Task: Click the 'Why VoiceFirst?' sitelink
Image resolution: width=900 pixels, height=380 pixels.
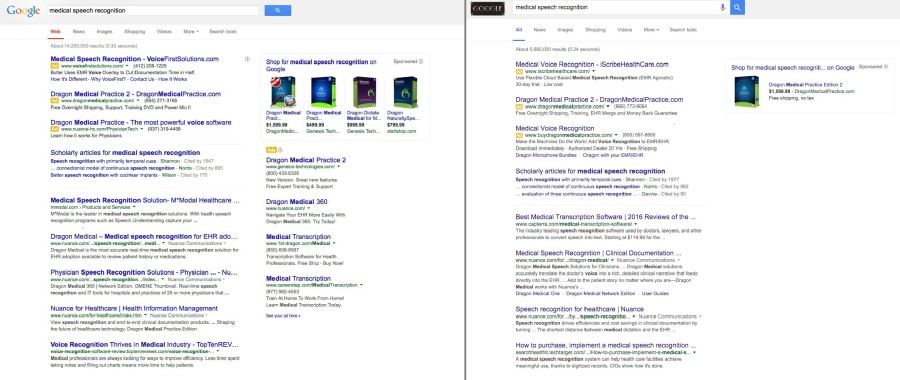Action: click(106, 79)
